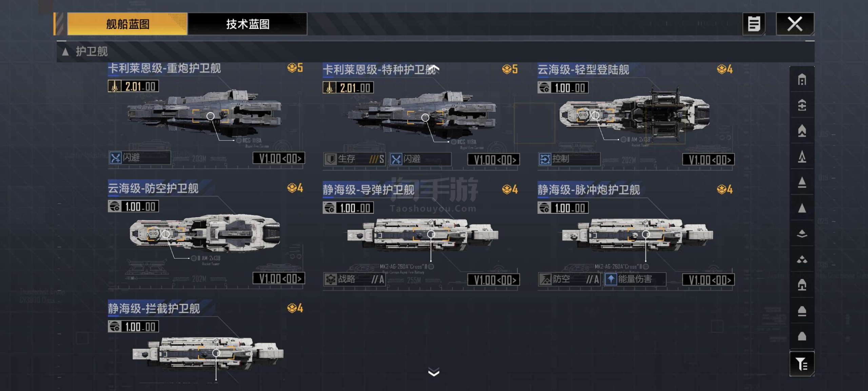Viewport: 868px width, 391px height.
Task: Click the 防空 //A tag on 静海级-脉冲炮护卫舰
Action: [x=569, y=279]
